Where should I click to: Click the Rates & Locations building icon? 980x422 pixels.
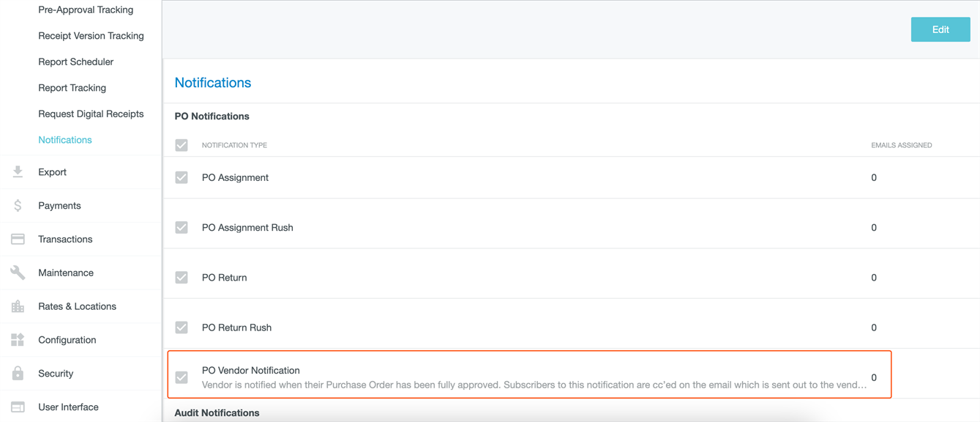18,306
